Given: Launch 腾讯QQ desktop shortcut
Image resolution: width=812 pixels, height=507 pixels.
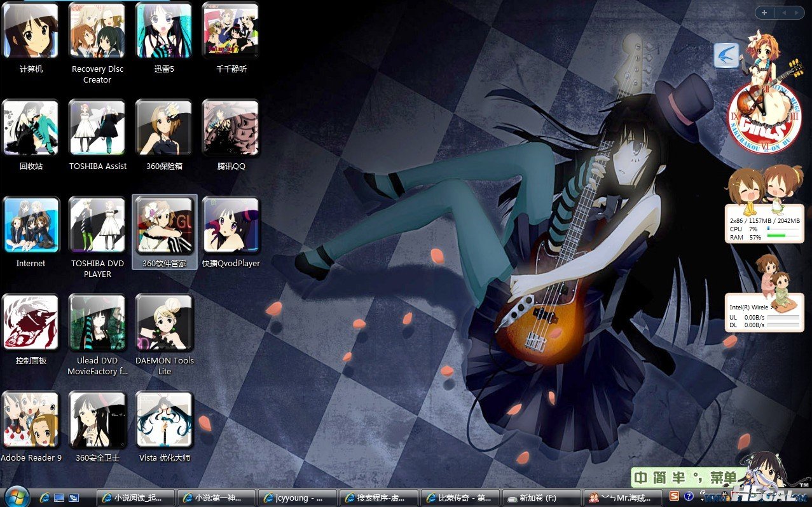Looking at the screenshot, I should (231, 128).
